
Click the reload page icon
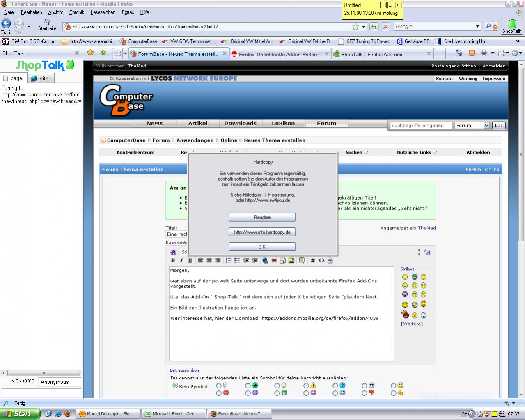tap(374, 26)
